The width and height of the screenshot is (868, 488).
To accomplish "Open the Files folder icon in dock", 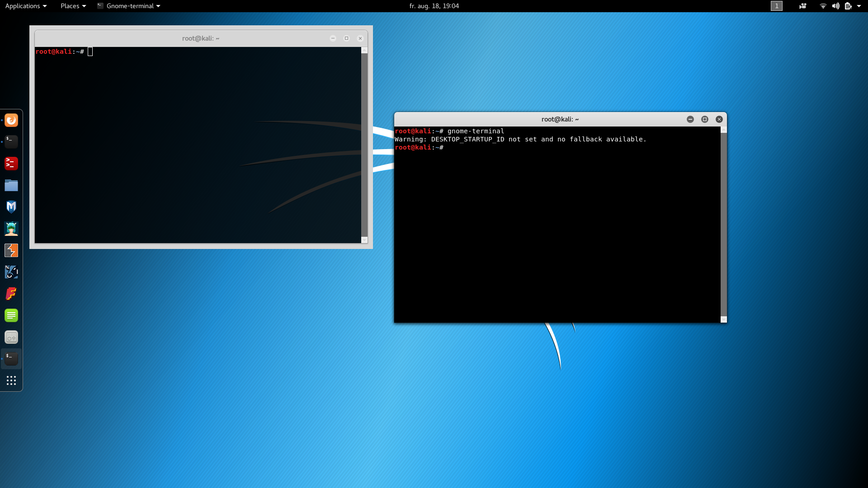I will [x=11, y=185].
